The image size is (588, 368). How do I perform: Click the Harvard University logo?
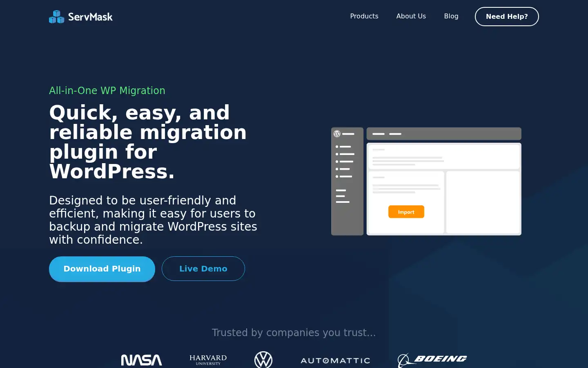(208, 360)
